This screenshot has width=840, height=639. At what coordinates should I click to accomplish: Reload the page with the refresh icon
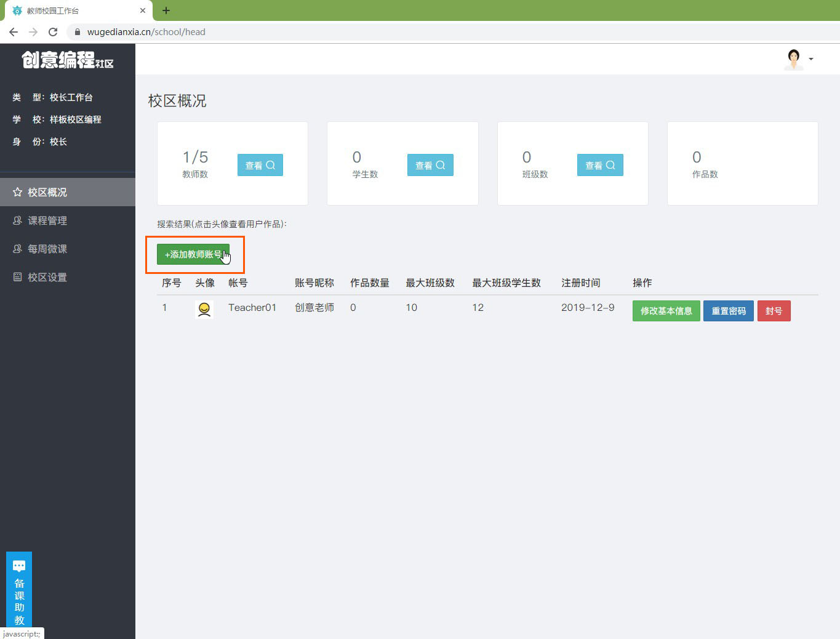(x=53, y=32)
